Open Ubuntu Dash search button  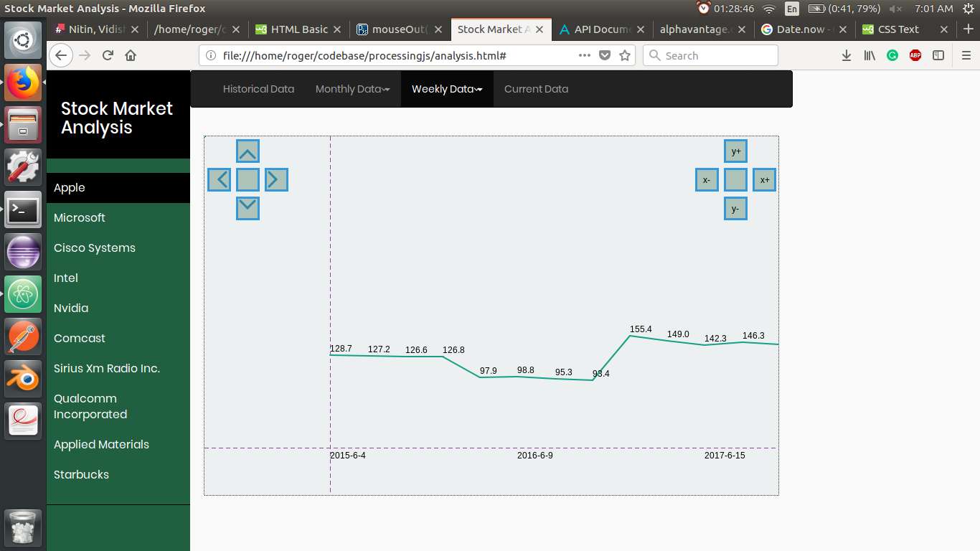(x=23, y=40)
